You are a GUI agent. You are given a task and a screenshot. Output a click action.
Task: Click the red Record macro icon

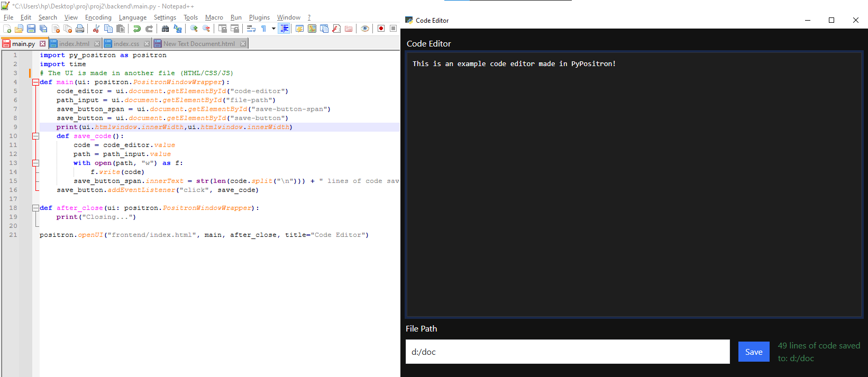point(381,29)
